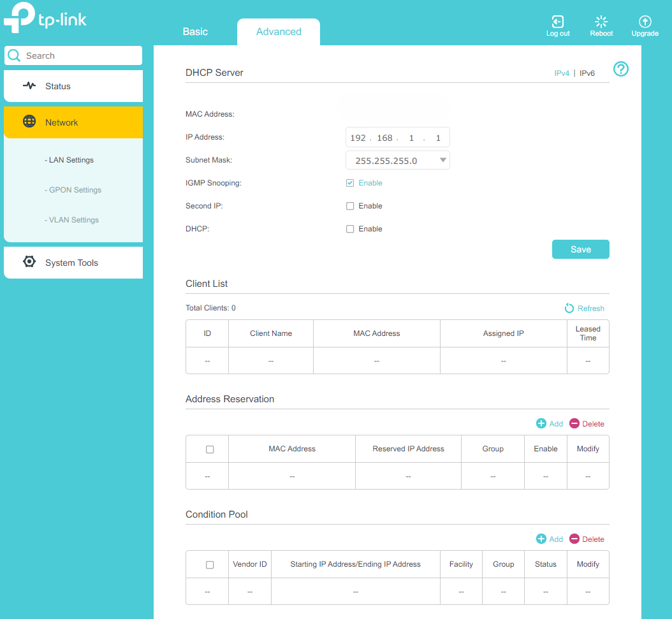Image resolution: width=672 pixels, height=619 pixels.
Task: Click the Search input field
Action: [x=73, y=55]
